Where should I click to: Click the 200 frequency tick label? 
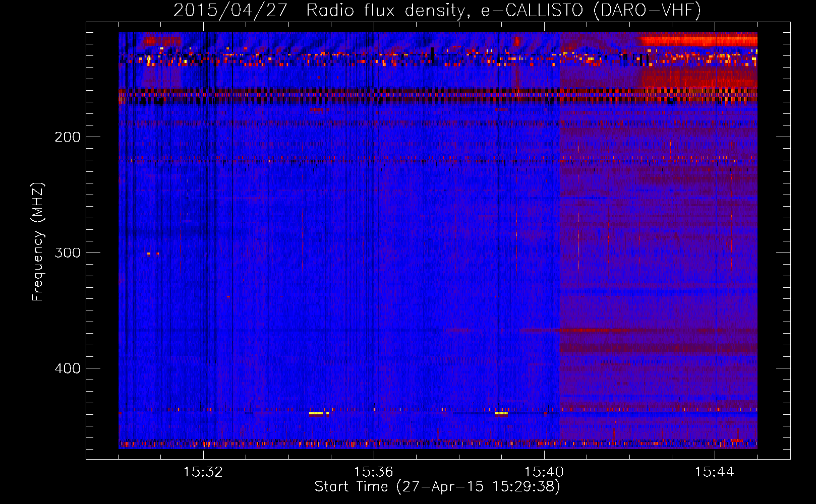pyautogui.click(x=68, y=137)
